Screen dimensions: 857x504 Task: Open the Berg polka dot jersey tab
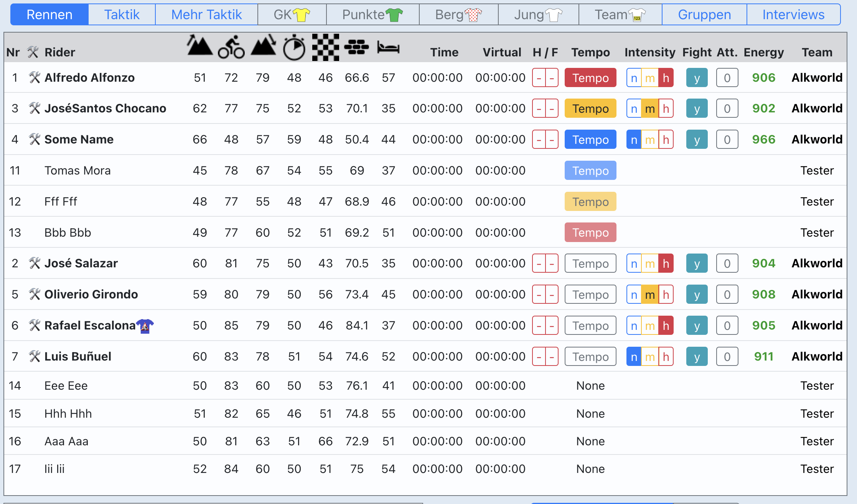pos(459,15)
